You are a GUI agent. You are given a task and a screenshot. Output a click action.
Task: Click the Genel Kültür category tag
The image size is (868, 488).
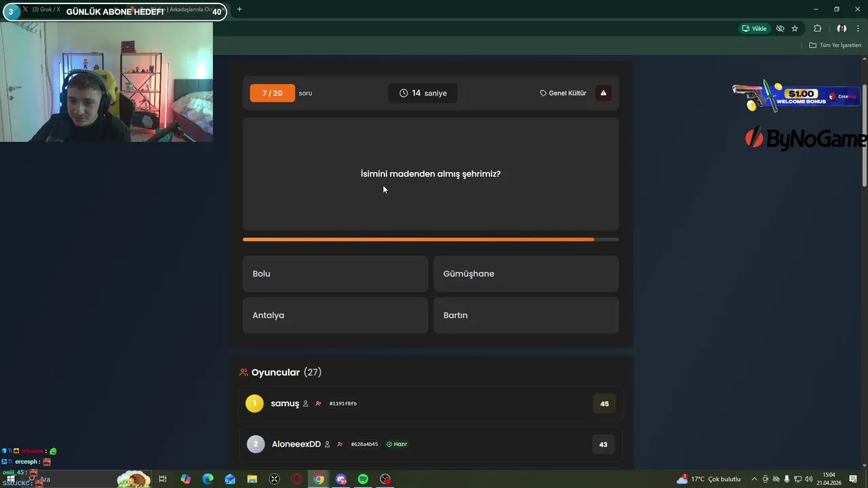click(x=563, y=93)
